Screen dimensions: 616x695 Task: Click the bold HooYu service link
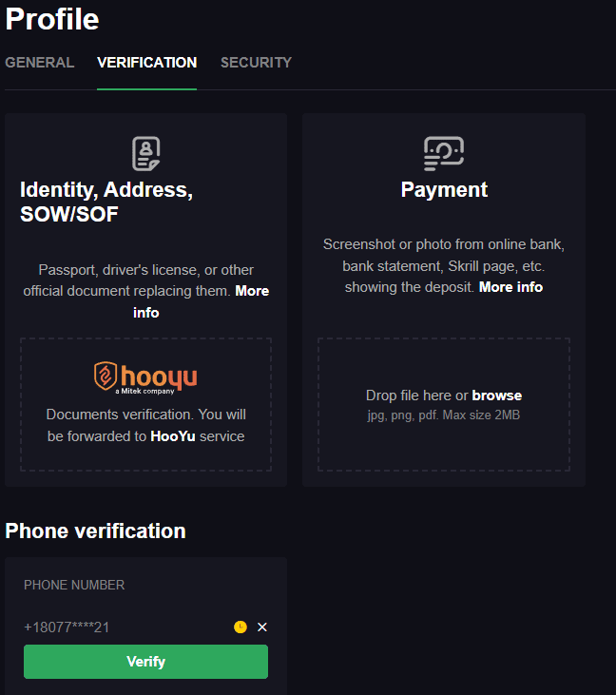[x=173, y=436]
